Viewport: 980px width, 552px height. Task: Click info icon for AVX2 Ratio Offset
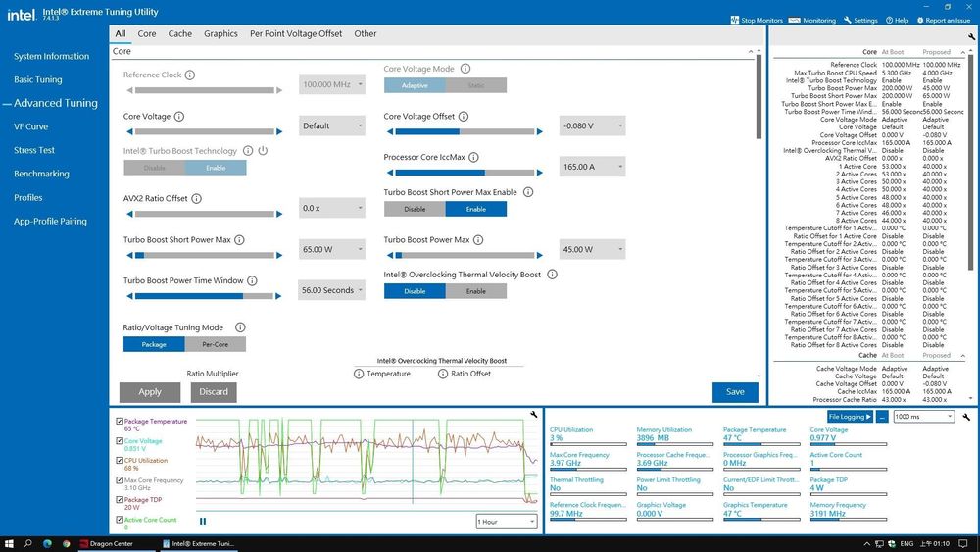(196, 199)
